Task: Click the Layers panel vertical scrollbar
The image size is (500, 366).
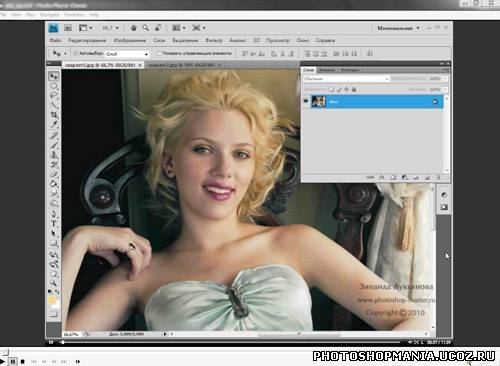Action: 447,134
